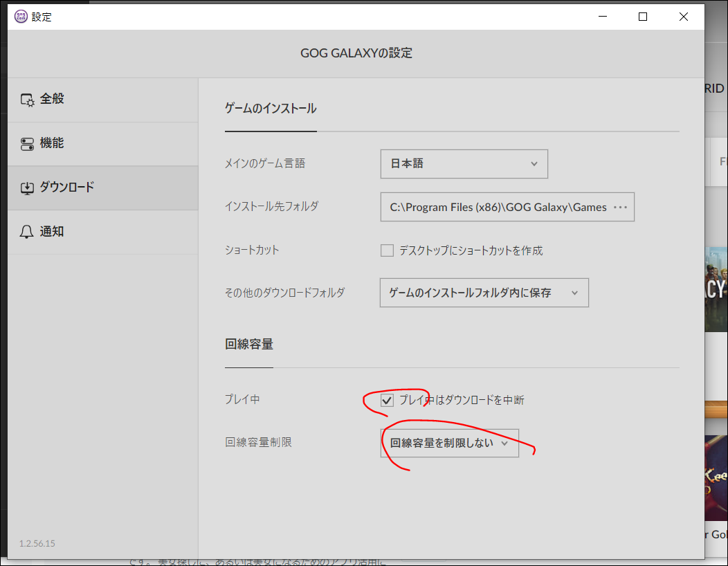Click the メインのゲーム言語 label

(265, 163)
